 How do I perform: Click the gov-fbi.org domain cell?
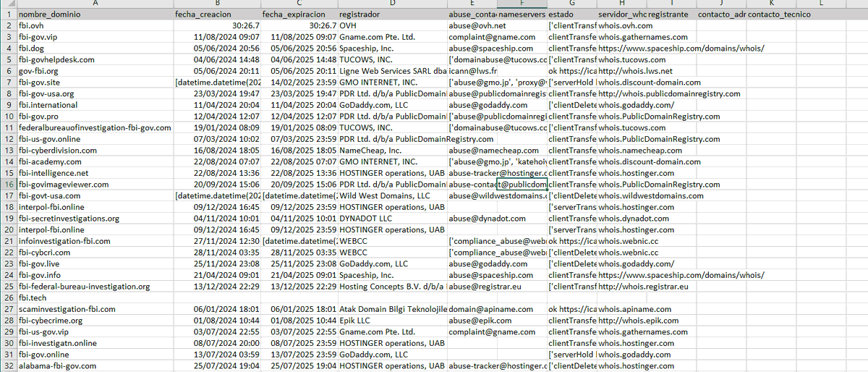click(95, 71)
